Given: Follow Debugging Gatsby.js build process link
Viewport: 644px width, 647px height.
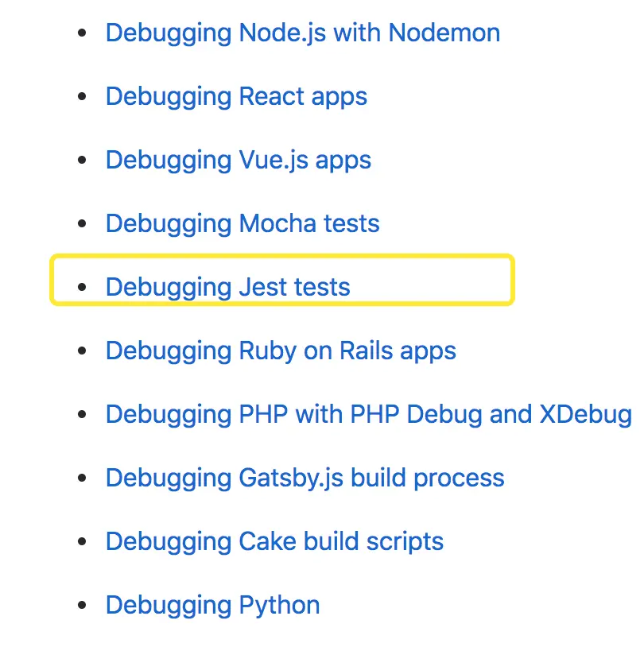Looking at the screenshot, I should [x=305, y=478].
